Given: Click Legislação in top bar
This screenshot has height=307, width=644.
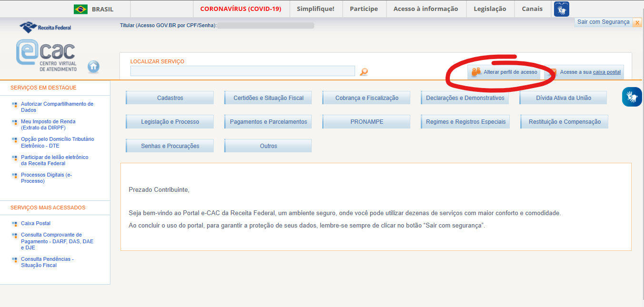Looking at the screenshot, I should 490,9.
